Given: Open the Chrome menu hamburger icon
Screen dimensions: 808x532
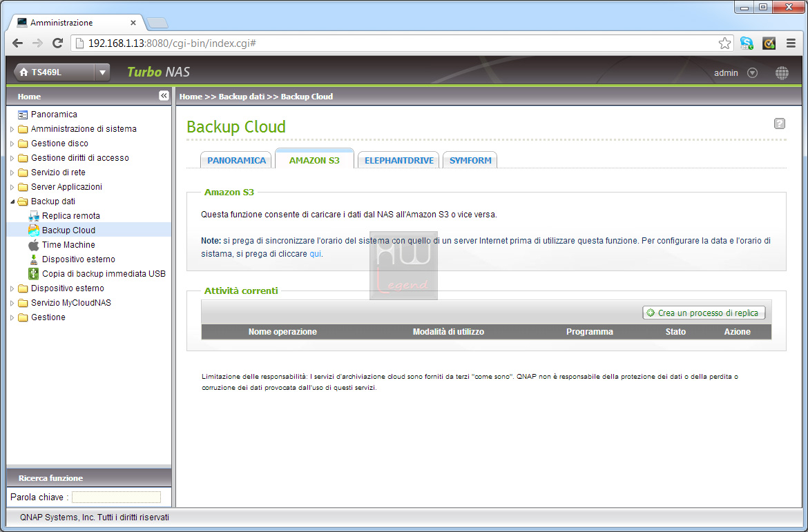Looking at the screenshot, I should [791, 43].
